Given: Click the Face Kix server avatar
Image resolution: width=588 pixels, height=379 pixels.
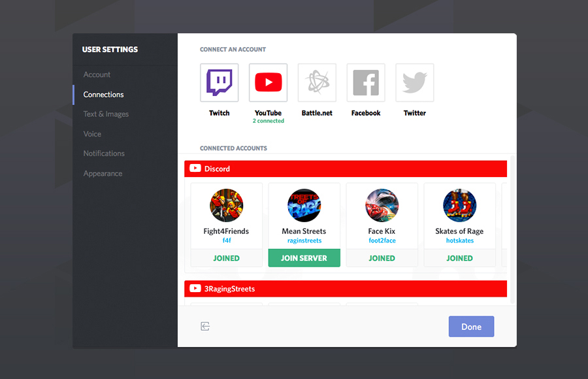Looking at the screenshot, I should coord(382,206).
